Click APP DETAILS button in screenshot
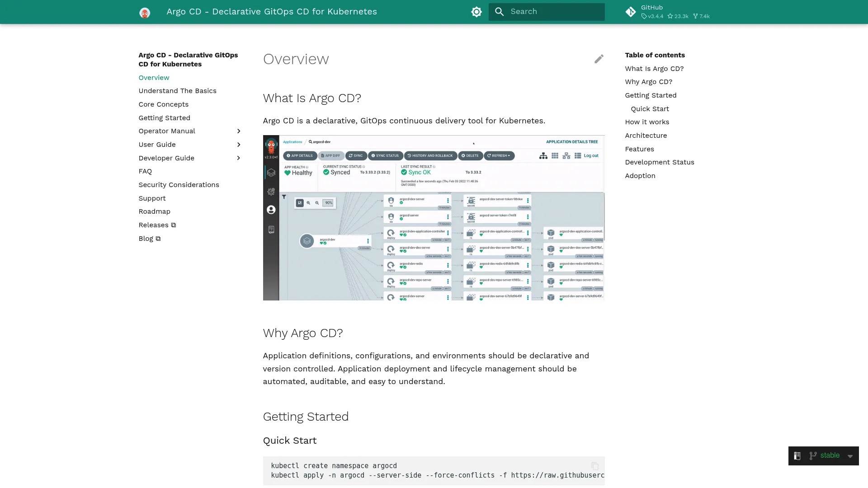 (x=300, y=155)
